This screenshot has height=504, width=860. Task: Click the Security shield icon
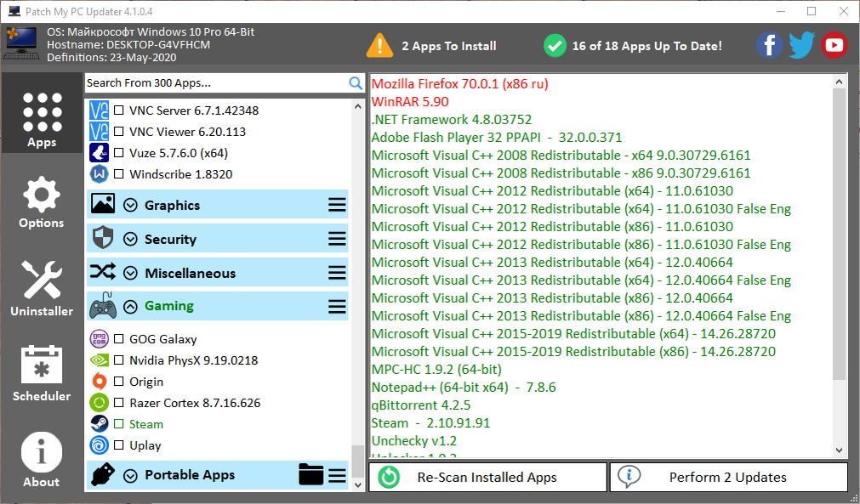point(103,238)
